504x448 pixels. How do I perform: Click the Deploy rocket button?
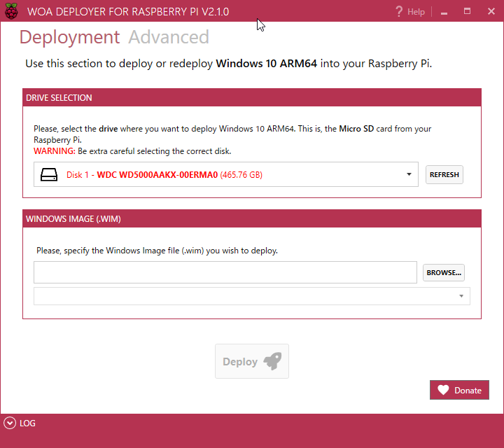[x=252, y=361]
